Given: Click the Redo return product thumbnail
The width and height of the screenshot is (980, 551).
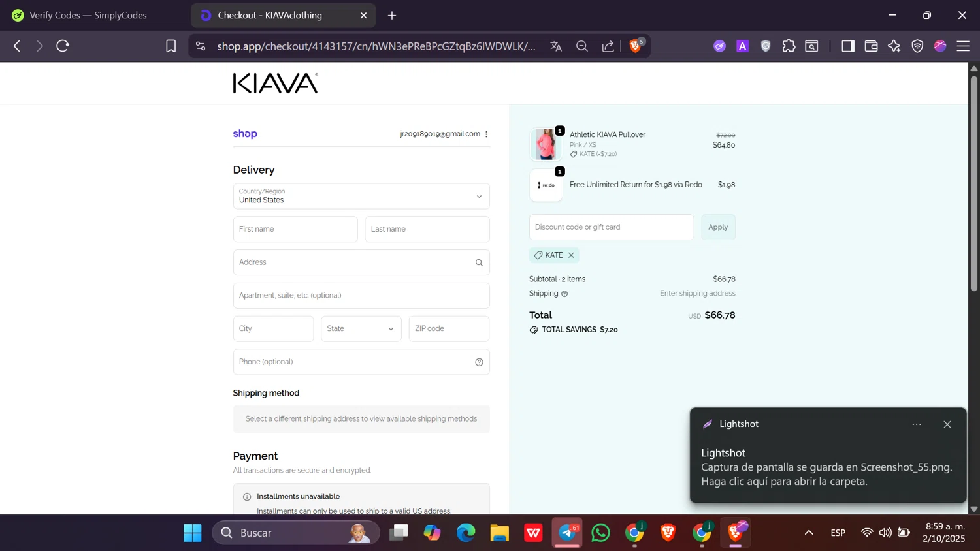Looking at the screenshot, I should 546,185.
